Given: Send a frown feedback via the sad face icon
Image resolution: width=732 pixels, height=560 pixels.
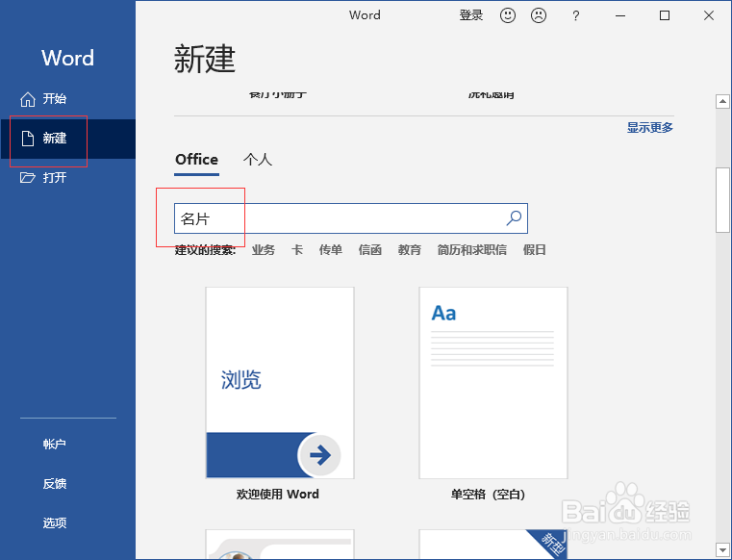Looking at the screenshot, I should coord(539,15).
